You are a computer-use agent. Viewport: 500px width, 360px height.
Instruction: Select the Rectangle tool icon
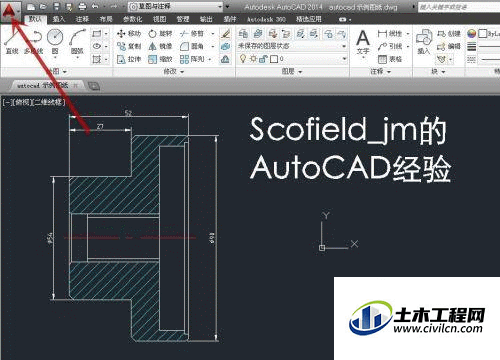[x=97, y=34]
